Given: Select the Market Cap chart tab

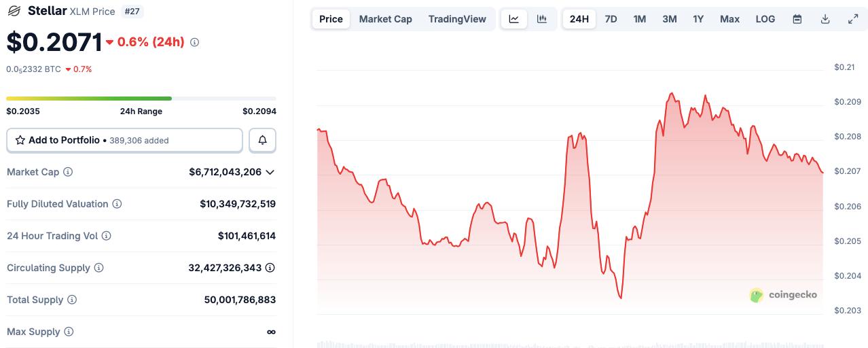Looking at the screenshot, I should [x=385, y=19].
